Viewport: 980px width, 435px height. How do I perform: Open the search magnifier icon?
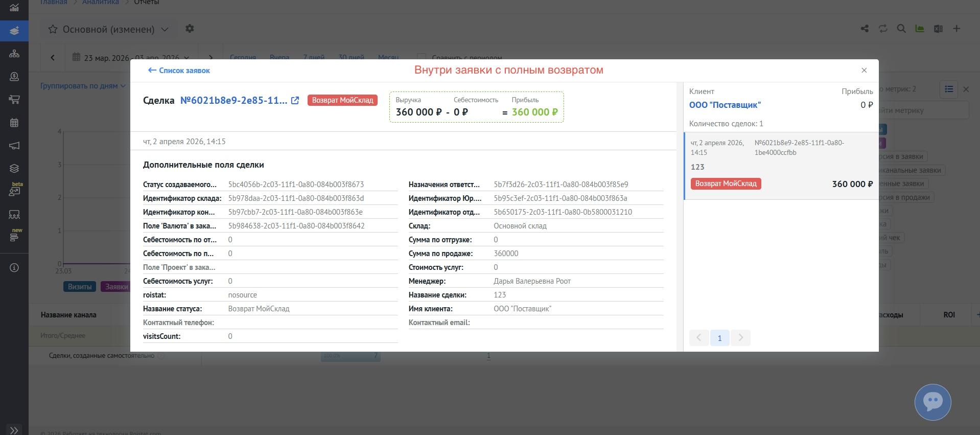pyautogui.click(x=901, y=29)
